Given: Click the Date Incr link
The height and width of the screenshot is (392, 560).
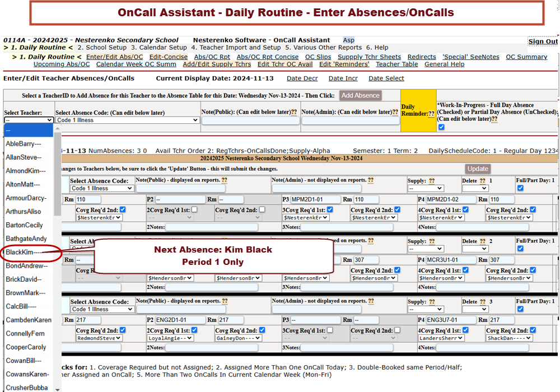Looking at the screenshot, I should click(343, 78).
